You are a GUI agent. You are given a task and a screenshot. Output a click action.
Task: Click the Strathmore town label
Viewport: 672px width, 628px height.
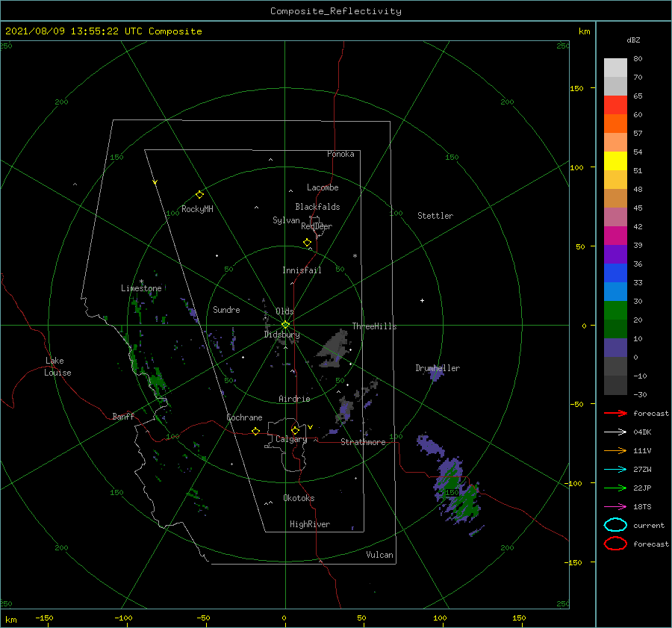coord(363,442)
